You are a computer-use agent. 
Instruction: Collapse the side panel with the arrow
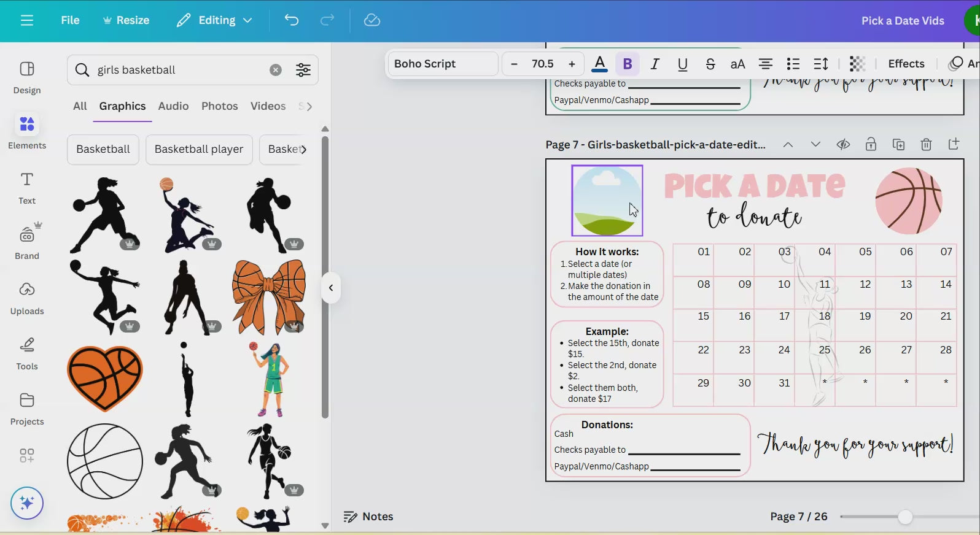click(x=331, y=288)
